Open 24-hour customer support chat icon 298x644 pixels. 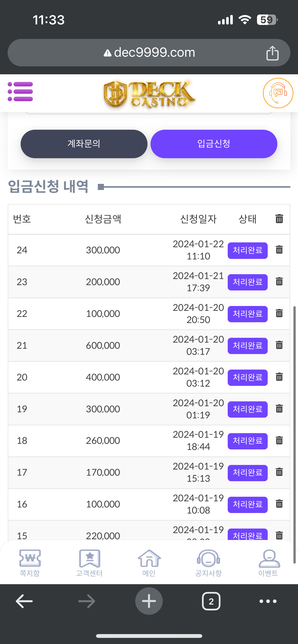[x=278, y=93]
